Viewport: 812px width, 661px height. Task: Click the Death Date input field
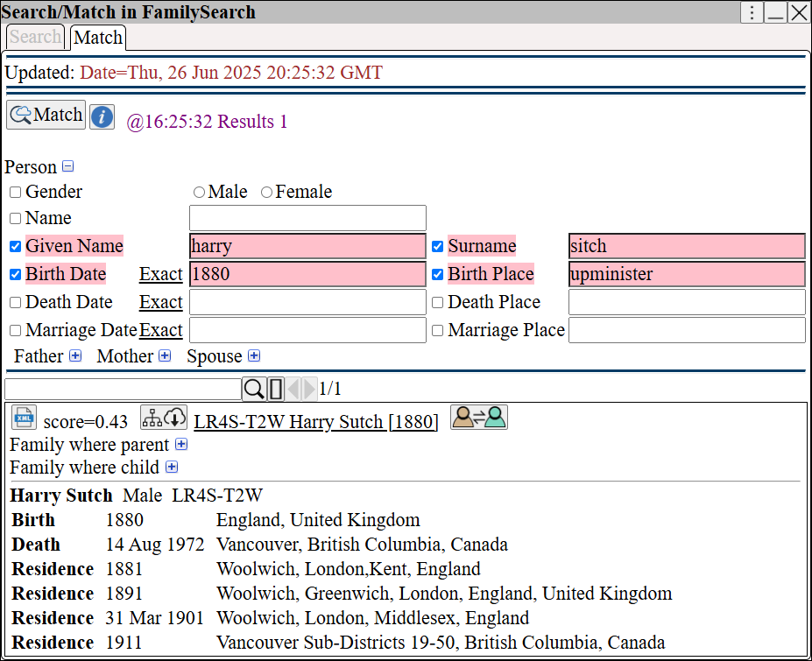click(x=307, y=302)
